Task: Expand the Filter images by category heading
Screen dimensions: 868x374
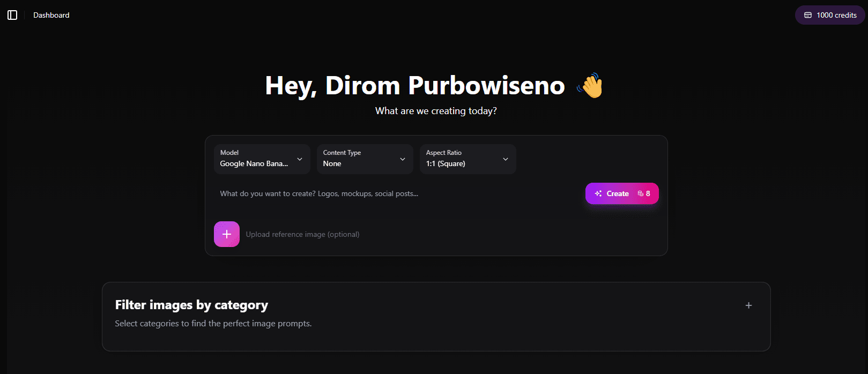Action: 191,305
